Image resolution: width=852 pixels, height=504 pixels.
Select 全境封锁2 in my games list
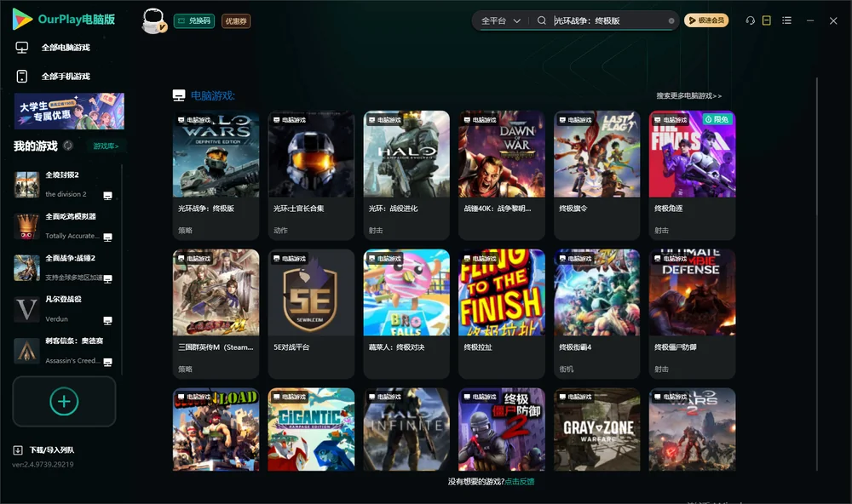(x=64, y=185)
